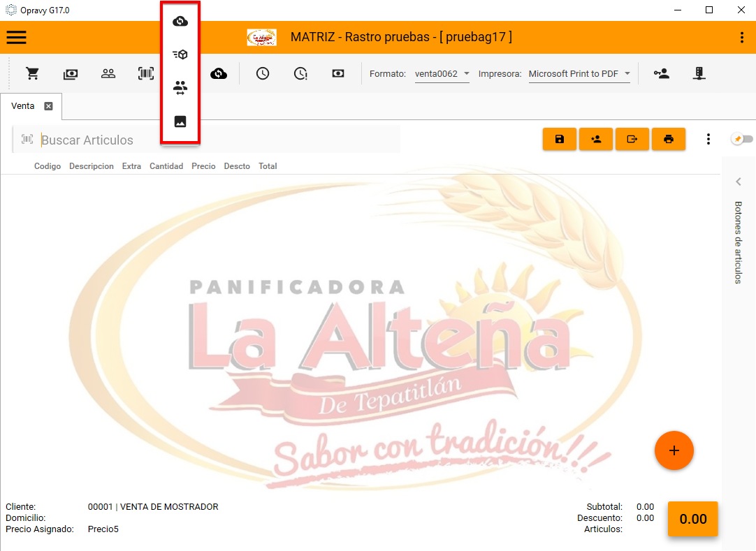Maximize the Opravy window

pos(709,10)
